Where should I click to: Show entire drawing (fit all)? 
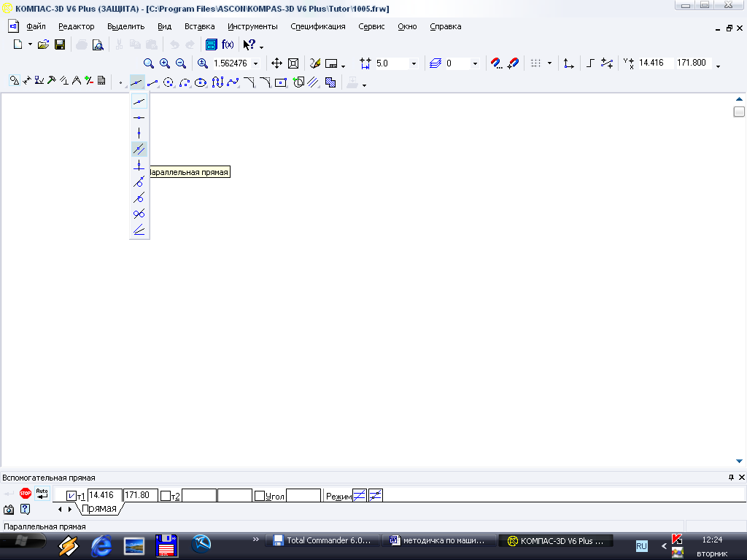coord(293,63)
